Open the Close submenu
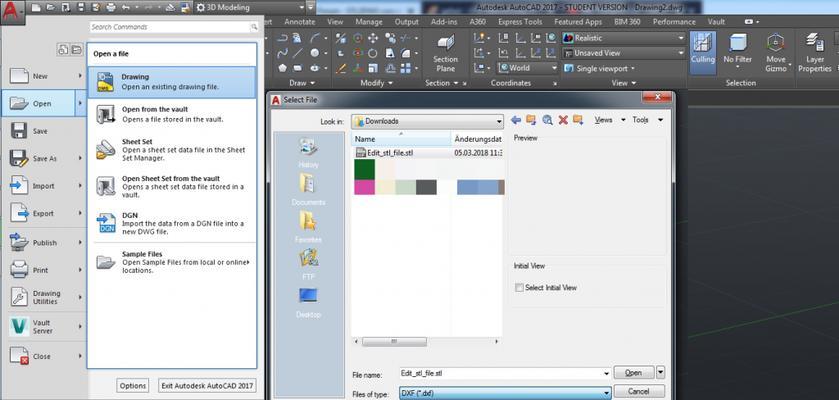 click(43, 356)
